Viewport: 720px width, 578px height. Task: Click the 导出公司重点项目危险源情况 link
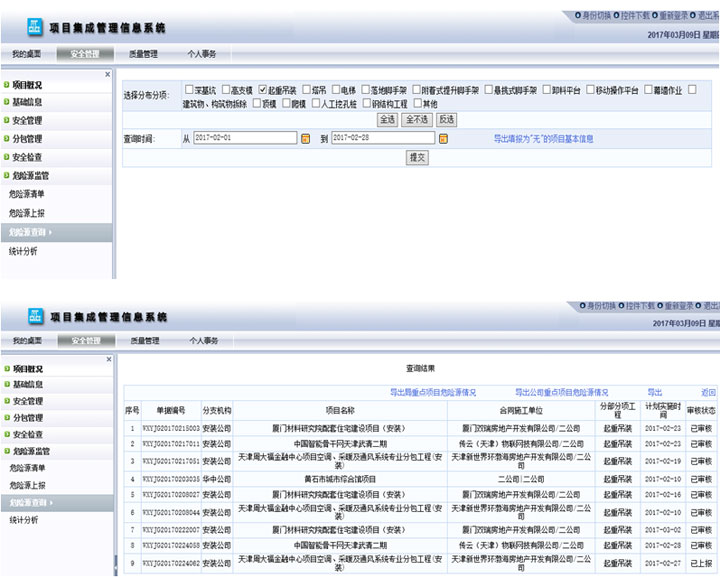coord(561,393)
